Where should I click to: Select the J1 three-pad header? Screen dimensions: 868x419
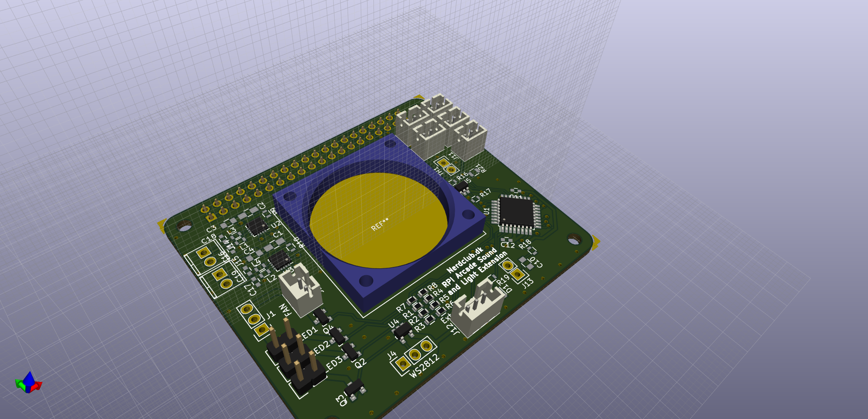(x=254, y=319)
